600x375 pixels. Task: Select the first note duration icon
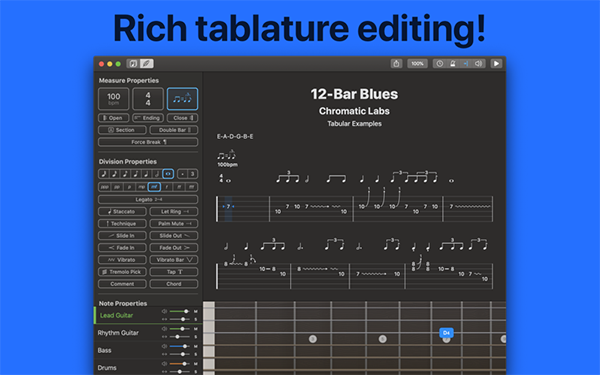(x=104, y=174)
